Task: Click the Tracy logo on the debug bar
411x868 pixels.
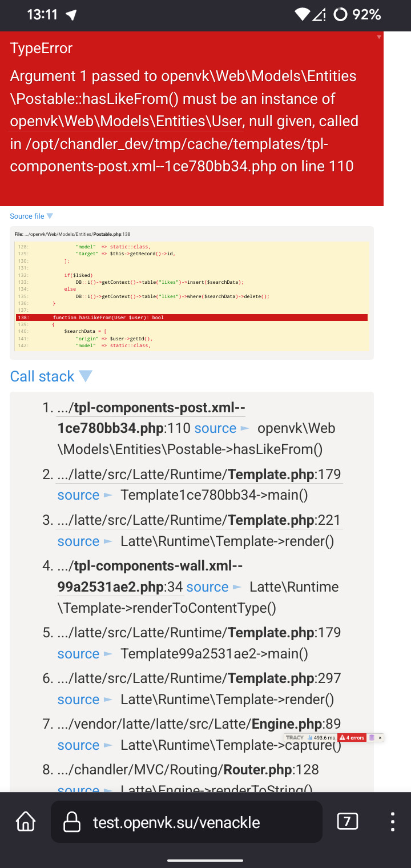Action: 295,738
